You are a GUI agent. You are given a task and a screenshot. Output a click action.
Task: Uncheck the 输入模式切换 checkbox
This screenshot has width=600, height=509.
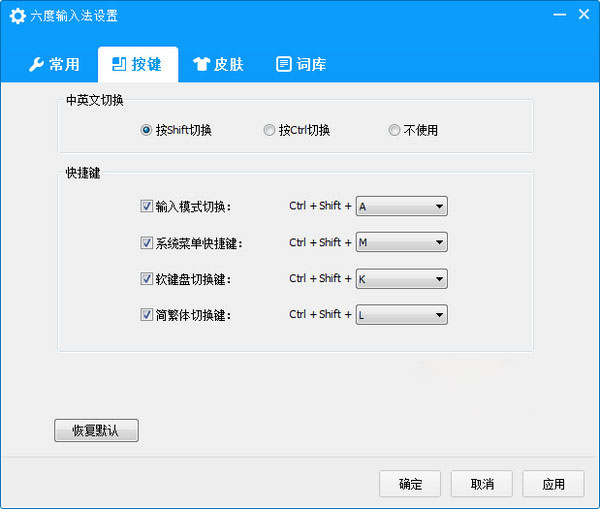(x=146, y=206)
